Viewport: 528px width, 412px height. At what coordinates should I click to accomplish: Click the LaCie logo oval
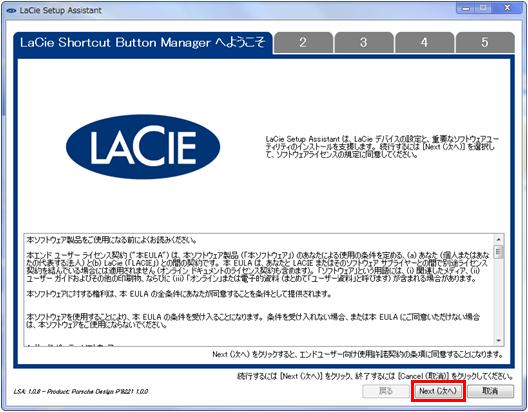coord(143,147)
